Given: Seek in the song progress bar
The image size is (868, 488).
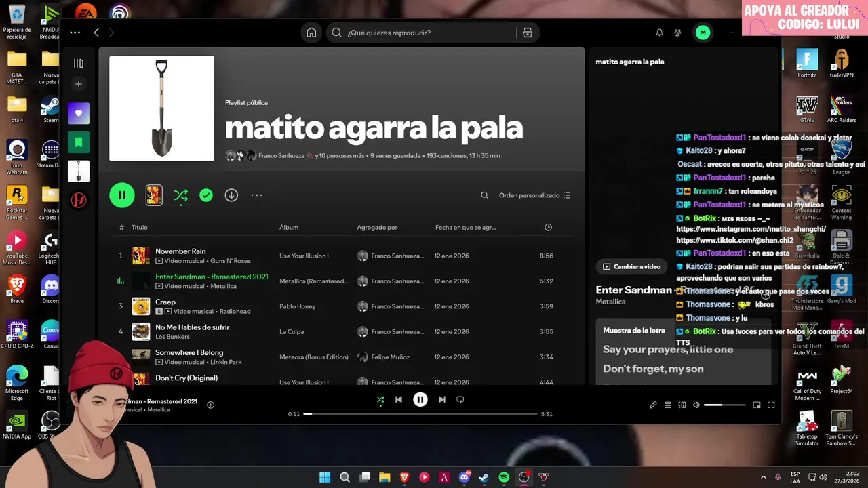Looking at the screenshot, I should click(420, 413).
